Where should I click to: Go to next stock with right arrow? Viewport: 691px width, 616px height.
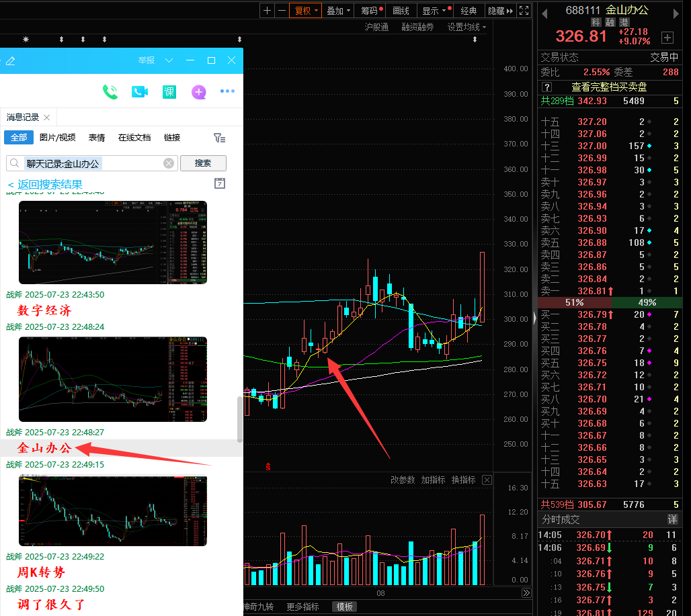[676, 14]
